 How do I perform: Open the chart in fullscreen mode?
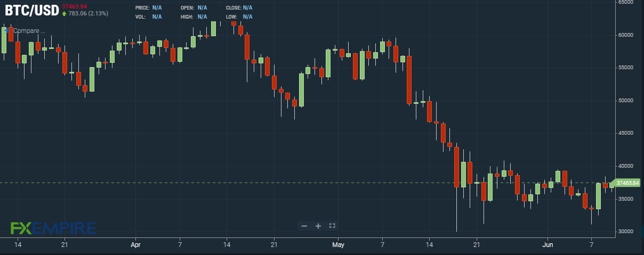(332, 226)
